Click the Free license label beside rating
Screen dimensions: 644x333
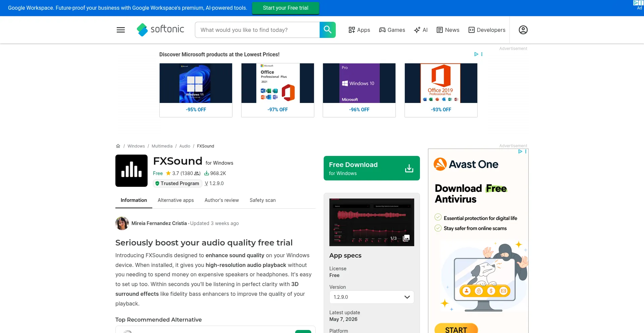click(158, 173)
